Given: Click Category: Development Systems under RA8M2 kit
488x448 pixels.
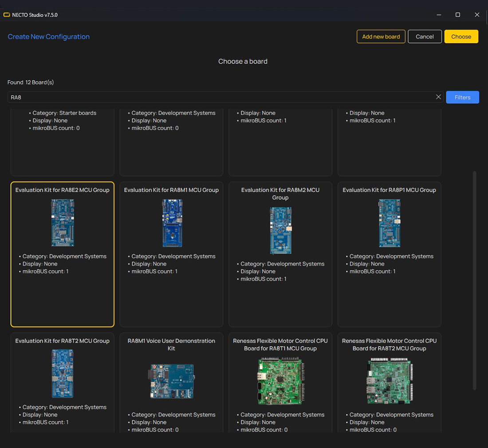Looking at the screenshot, I should 282,264.
